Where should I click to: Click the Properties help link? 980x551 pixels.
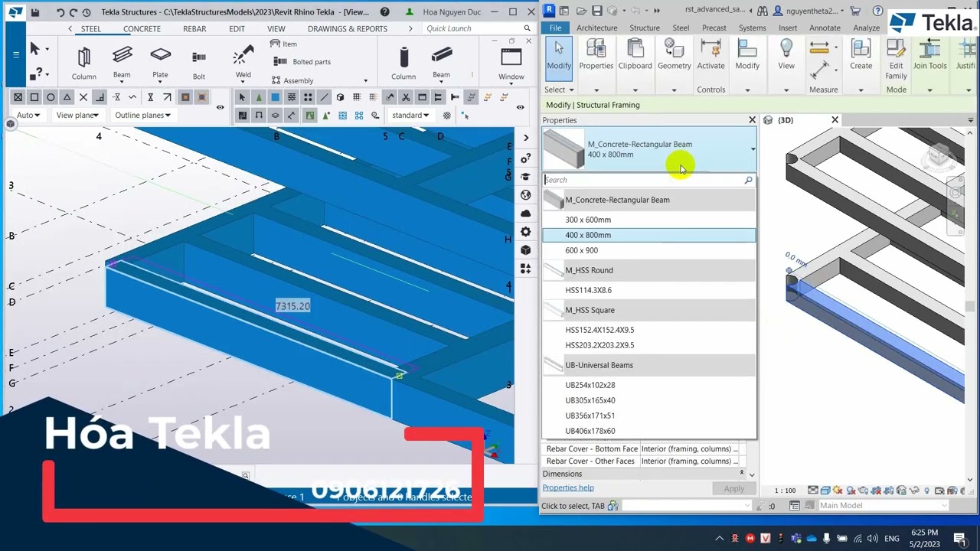(x=568, y=487)
